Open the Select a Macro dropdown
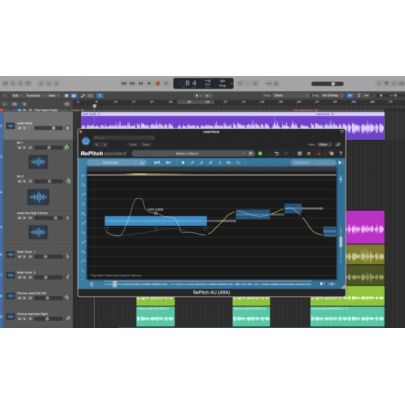405x405 pixels. point(189,153)
